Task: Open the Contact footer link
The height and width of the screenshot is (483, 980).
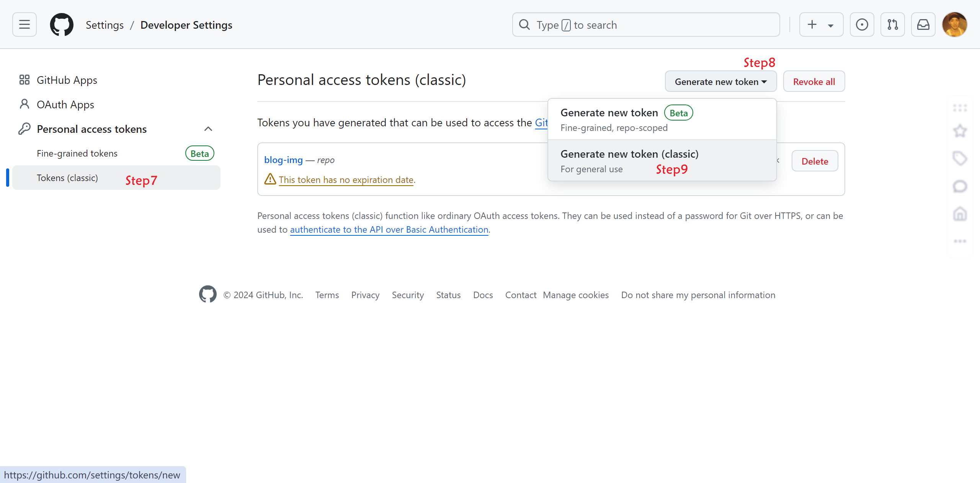Action: coord(521,295)
